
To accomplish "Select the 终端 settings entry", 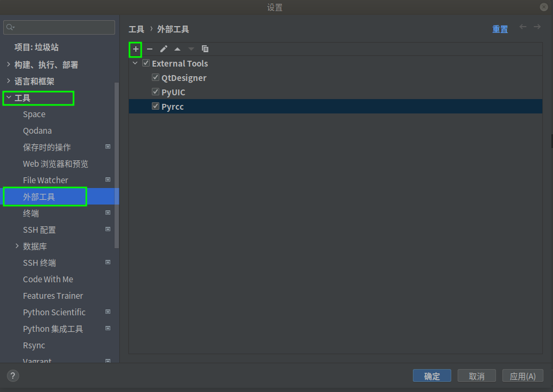I will 31,213.
